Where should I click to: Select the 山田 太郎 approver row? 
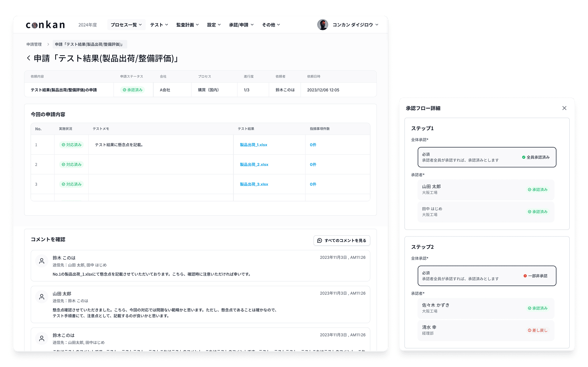486,189
